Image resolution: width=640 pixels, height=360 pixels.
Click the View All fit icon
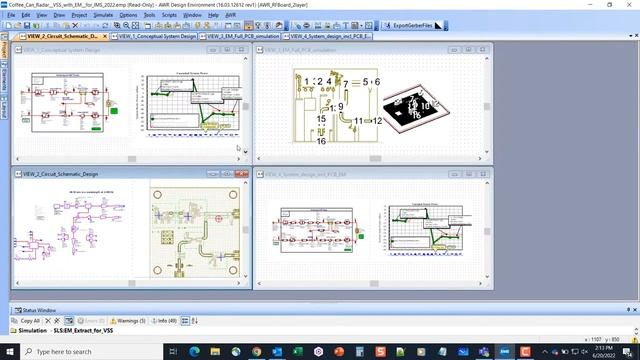pyautogui.click(x=136, y=25)
